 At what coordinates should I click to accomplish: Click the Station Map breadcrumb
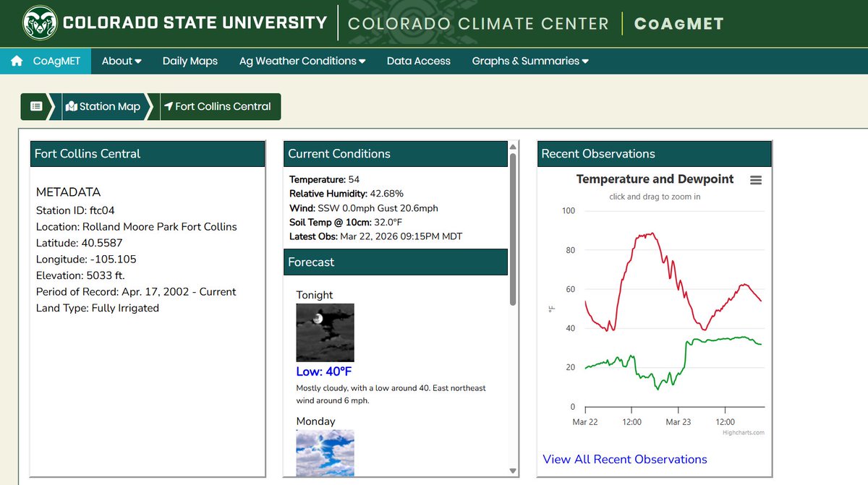[103, 106]
